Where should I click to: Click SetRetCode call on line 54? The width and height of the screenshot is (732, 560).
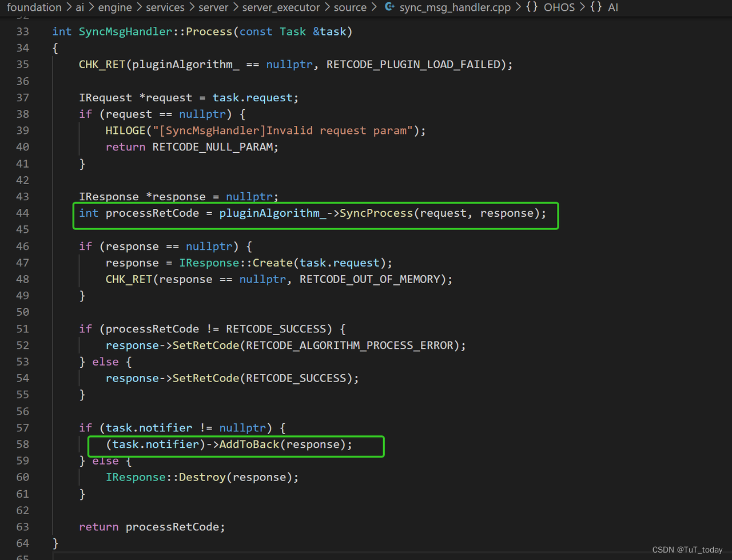[x=206, y=378]
